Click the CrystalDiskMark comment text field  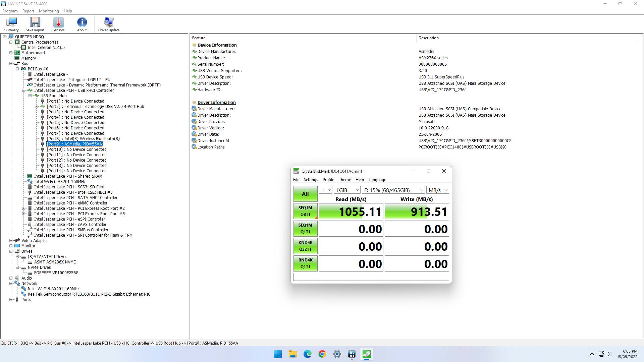371,277
